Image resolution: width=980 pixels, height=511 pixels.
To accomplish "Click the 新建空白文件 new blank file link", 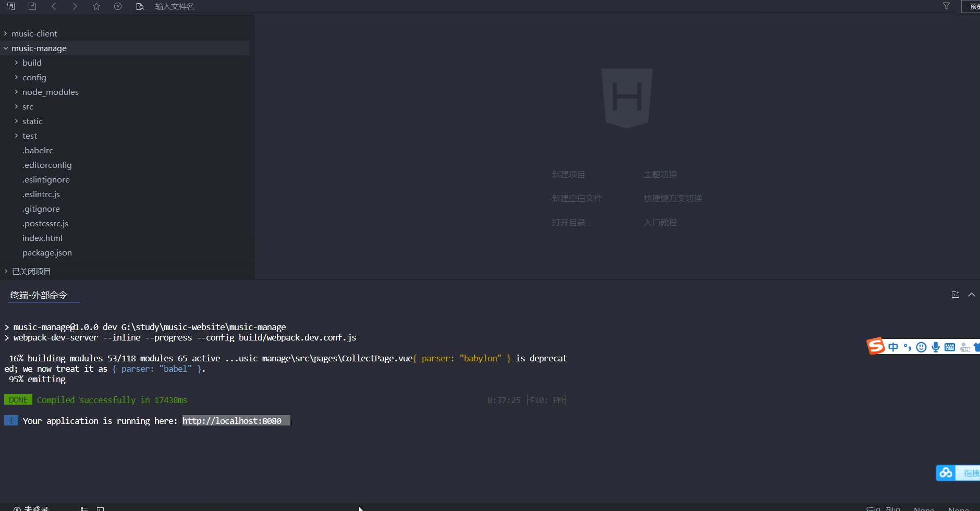I will [577, 198].
